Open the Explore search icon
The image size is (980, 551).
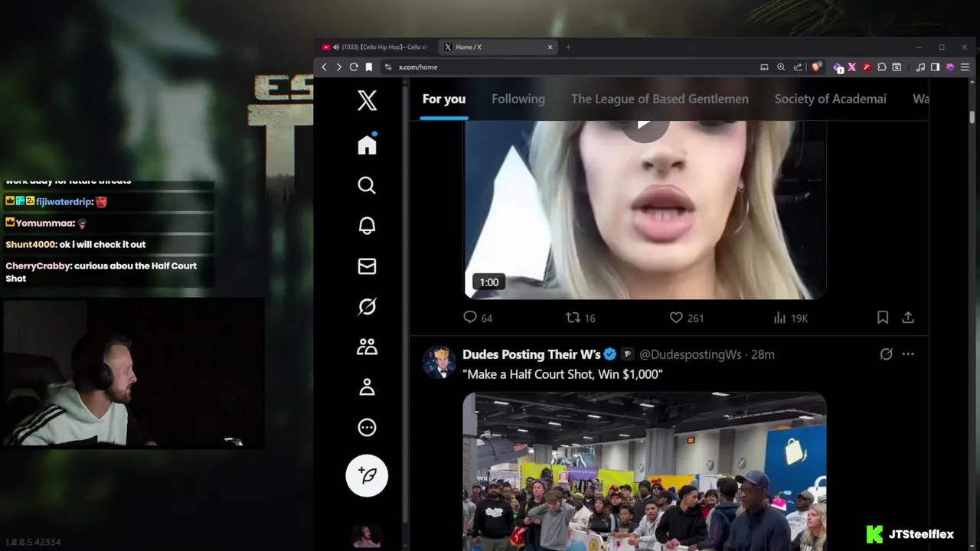[x=367, y=185]
